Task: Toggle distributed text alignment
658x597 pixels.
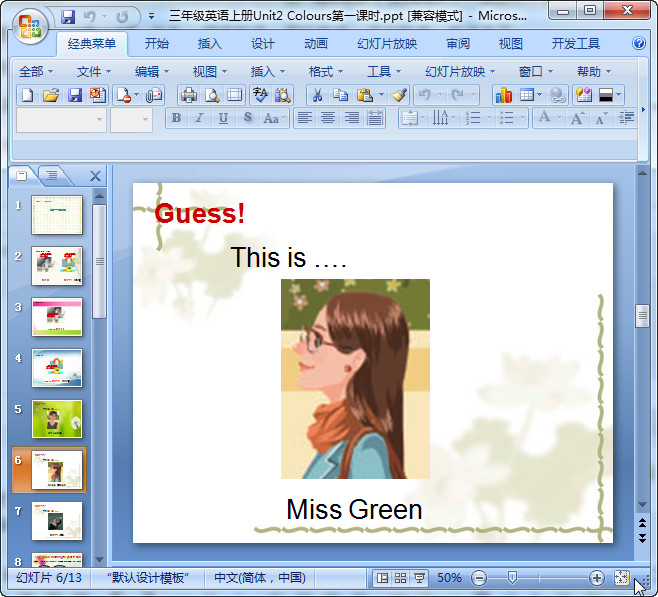Action: pos(375,118)
